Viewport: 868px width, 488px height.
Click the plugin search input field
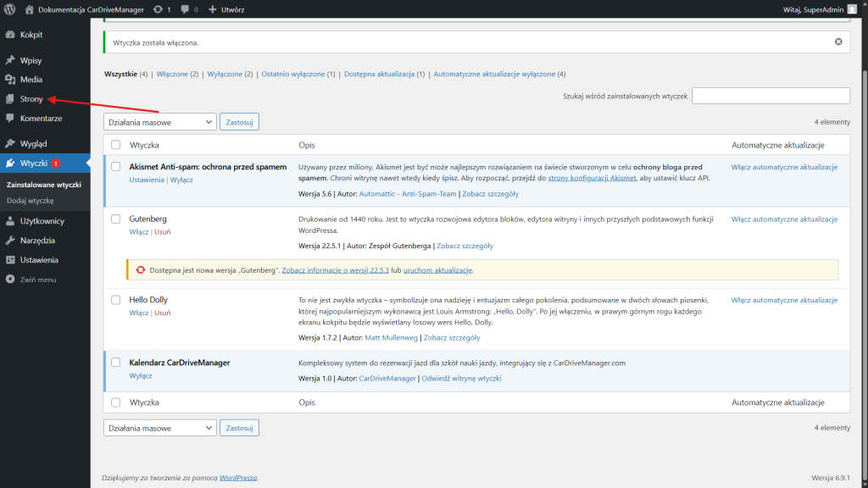pyautogui.click(x=771, y=96)
